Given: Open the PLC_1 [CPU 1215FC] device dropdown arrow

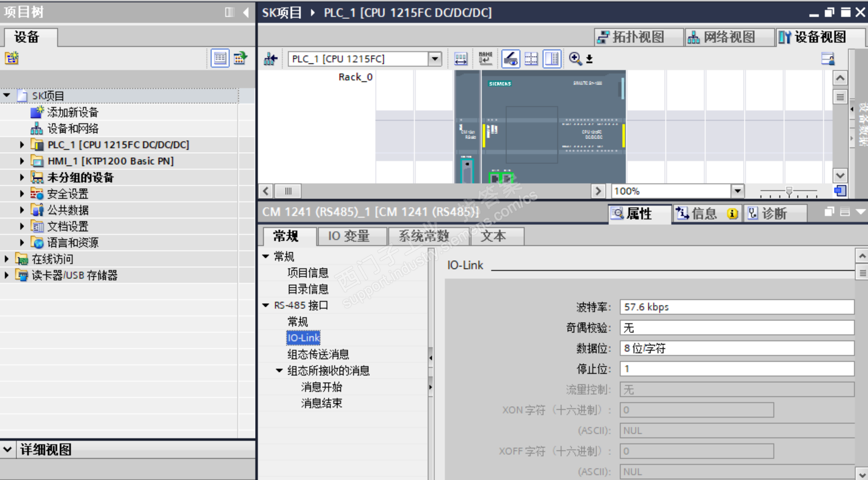Looking at the screenshot, I should (435, 58).
